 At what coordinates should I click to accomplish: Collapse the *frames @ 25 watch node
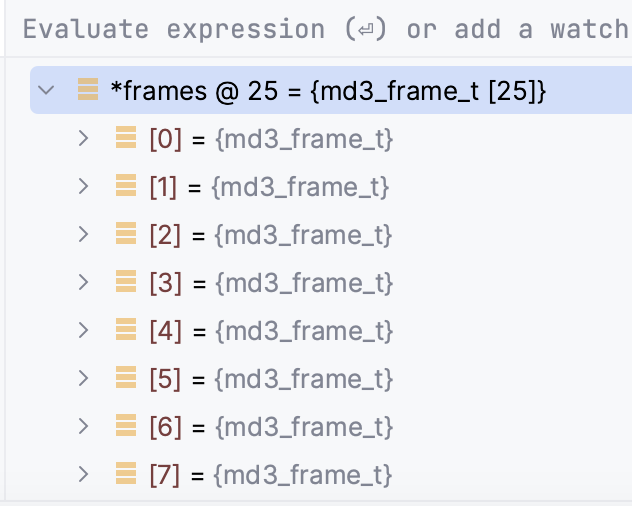coord(46,90)
